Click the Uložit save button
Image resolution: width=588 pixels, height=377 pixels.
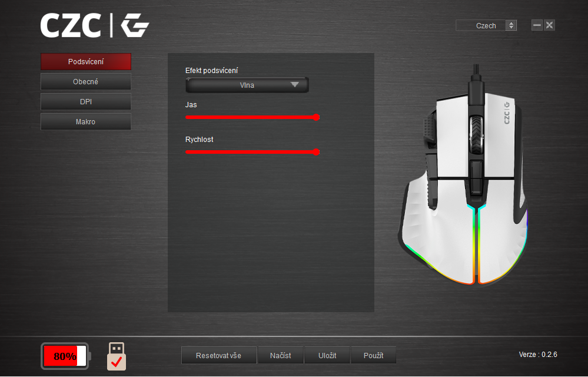[x=327, y=355]
